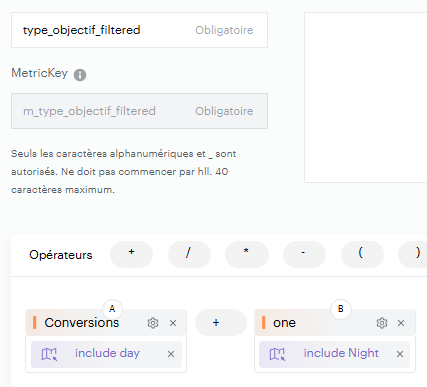Image resolution: width=427 pixels, height=387 pixels.
Task: Insert the closing parenthesis operator
Action: point(413,254)
